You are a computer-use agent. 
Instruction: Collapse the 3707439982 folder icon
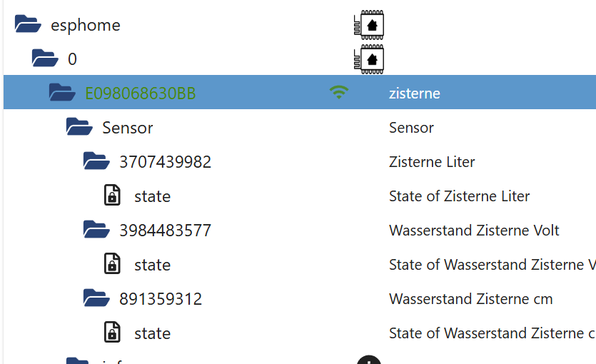[x=96, y=161]
